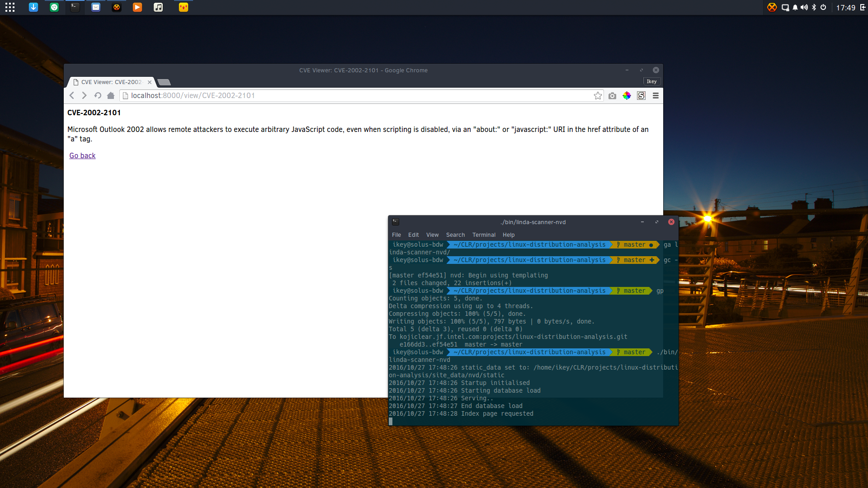Go to Chrome home page
Image resolution: width=868 pixels, height=488 pixels.
pyautogui.click(x=111, y=95)
